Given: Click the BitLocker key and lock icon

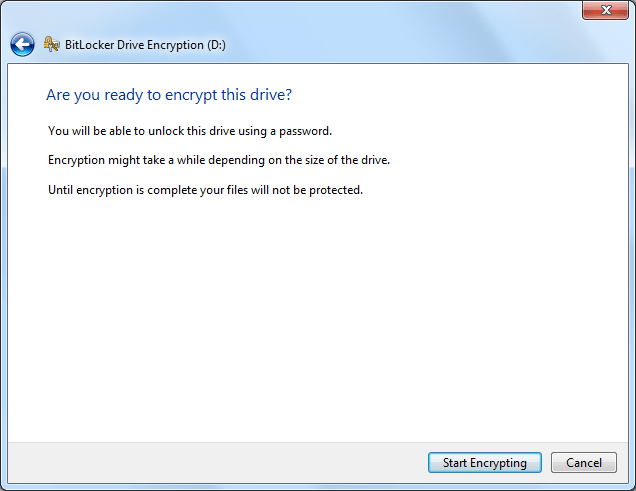Looking at the screenshot, I should [x=52, y=44].
